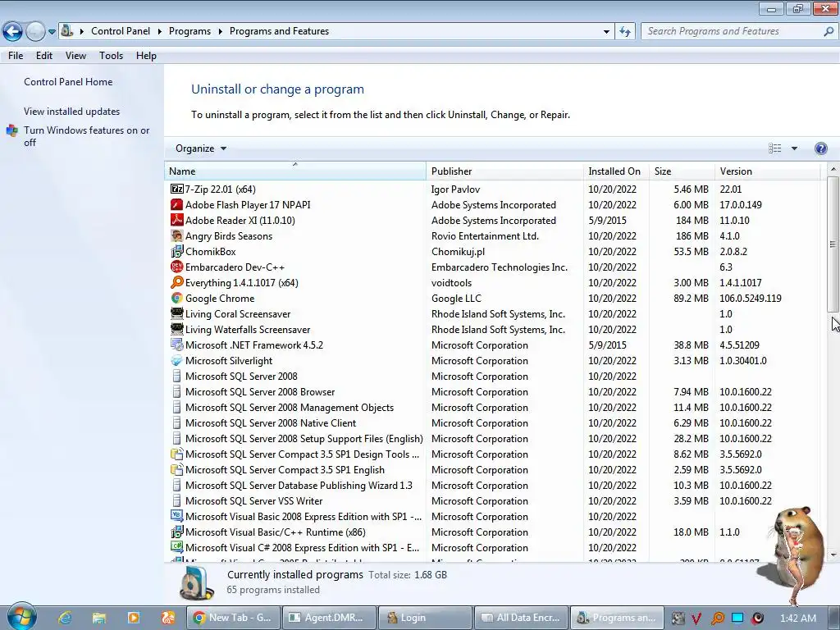The image size is (840, 630).
Task: Open Windows Media Player taskbar icon
Action: (134, 618)
